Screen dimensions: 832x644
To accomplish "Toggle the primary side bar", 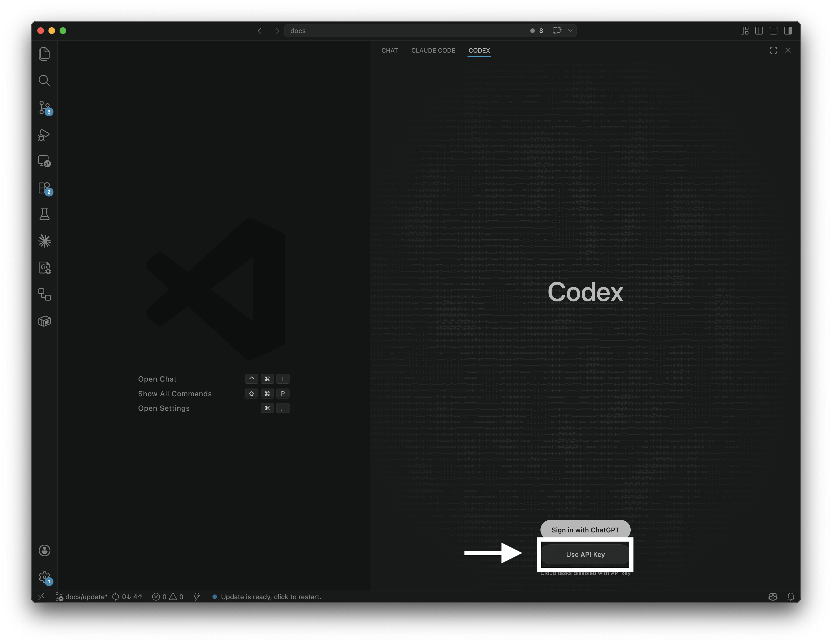I will click(759, 30).
